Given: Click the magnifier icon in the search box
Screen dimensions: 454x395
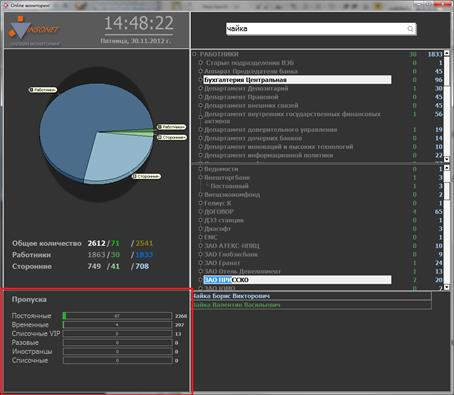Looking at the screenshot, I should pos(410,29).
